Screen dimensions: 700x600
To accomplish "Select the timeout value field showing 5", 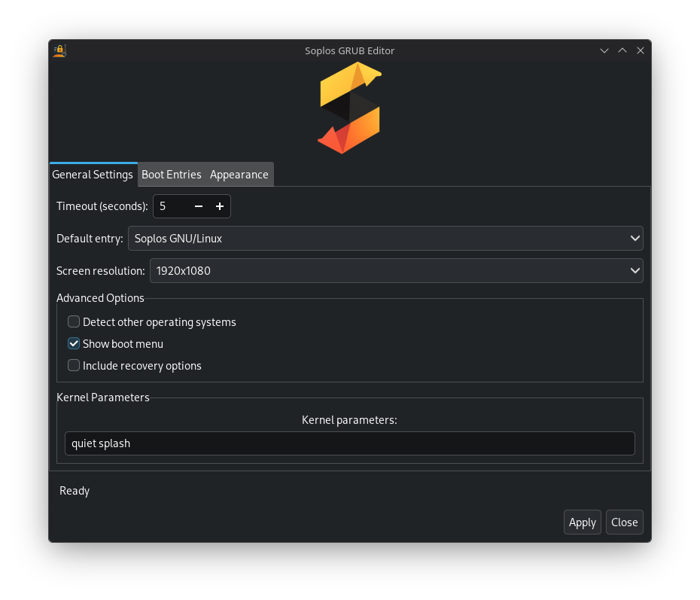I will [x=171, y=206].
